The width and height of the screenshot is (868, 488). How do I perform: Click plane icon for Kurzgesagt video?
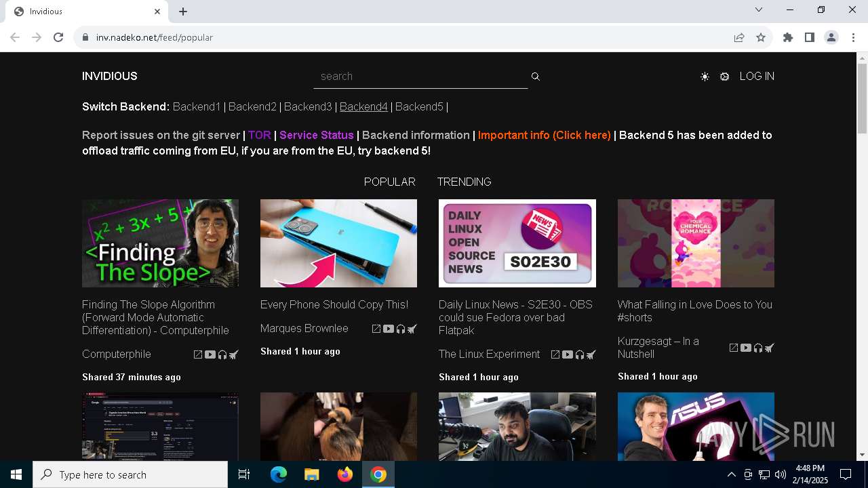[x=770, y=348]
